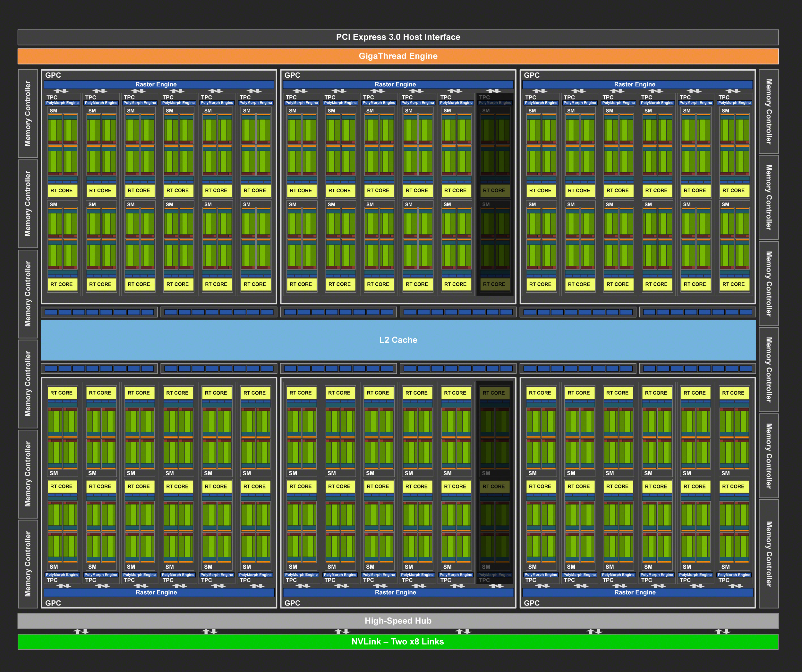The image size is (802, 672).
Task: Select the gray High-Speed Hub bar
Action: (398, 621)
